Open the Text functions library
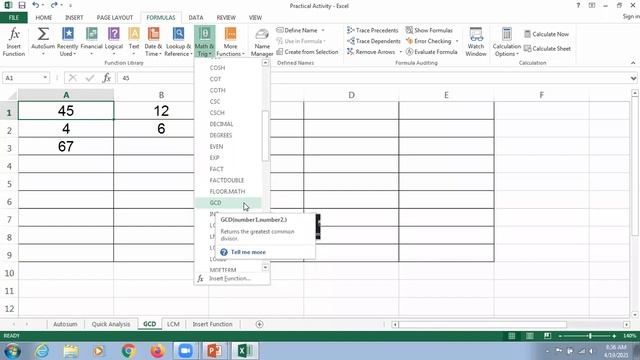The image size is (640, 360). [134, 42]
